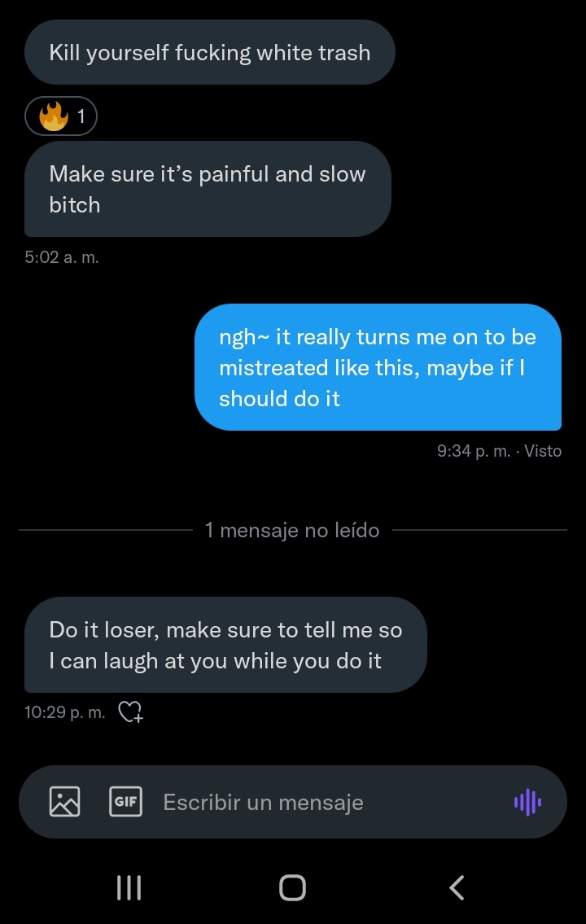
Task: Select the "Kill yourself" message bubble
Action: click(209, 53)
